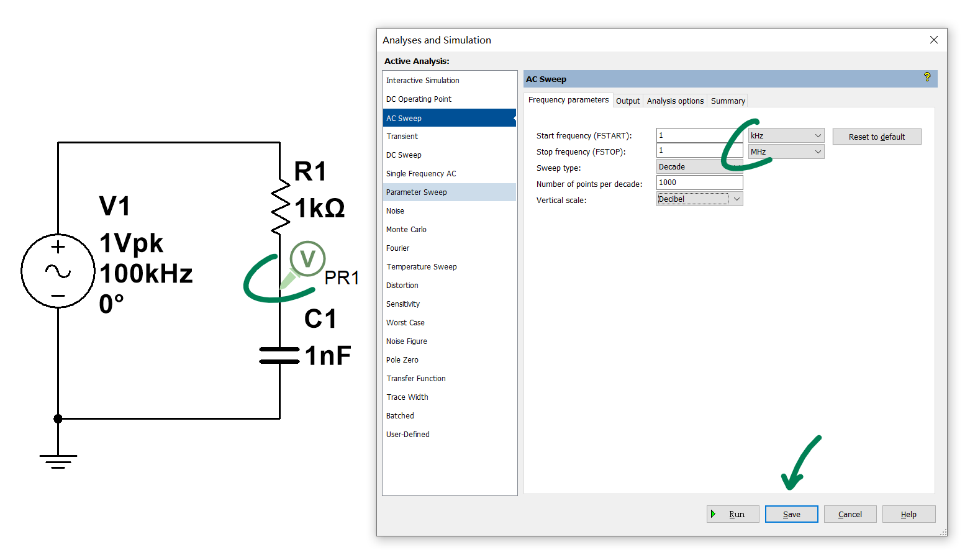Switch to the Output tab

coord(627,101)
